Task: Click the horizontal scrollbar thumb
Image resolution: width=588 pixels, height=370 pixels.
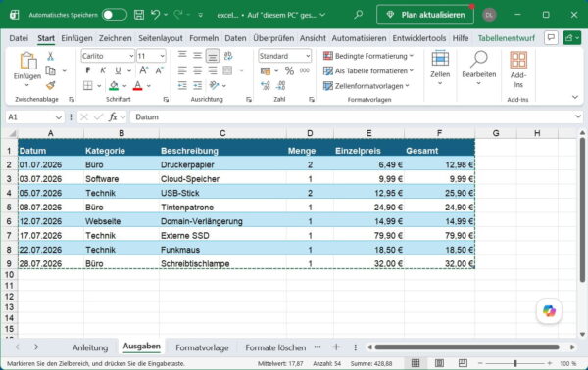Action: click(x=466, y=347)
